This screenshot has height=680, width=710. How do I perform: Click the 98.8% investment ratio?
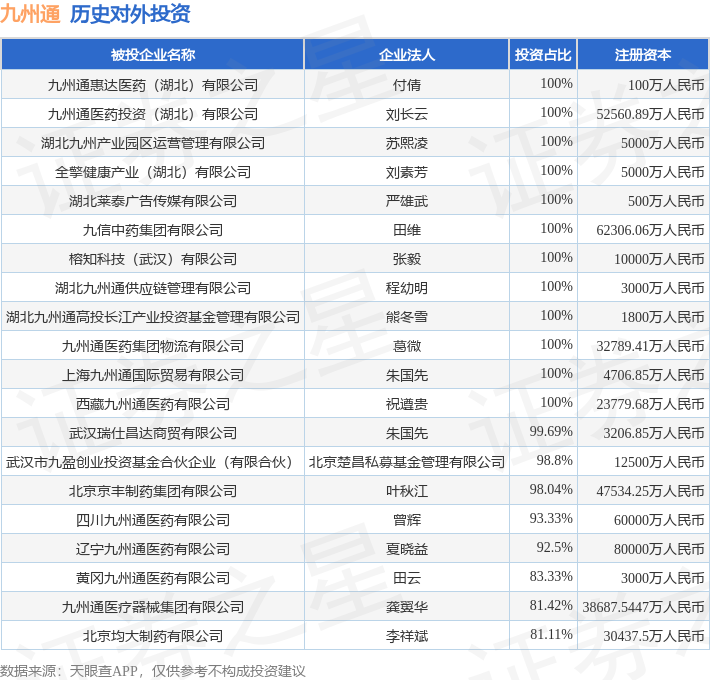point(555,460)
